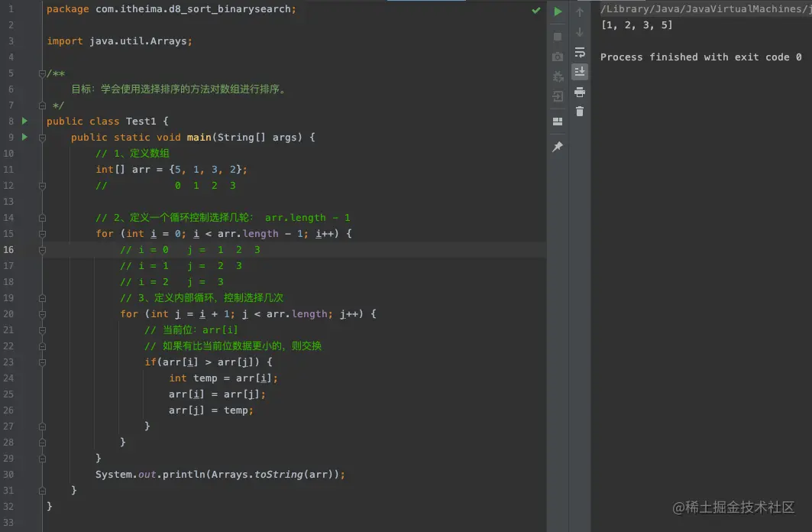The image size is (812, 532).
Task: Click Up the Stack Trace arrow
Action: coord(580,12)
